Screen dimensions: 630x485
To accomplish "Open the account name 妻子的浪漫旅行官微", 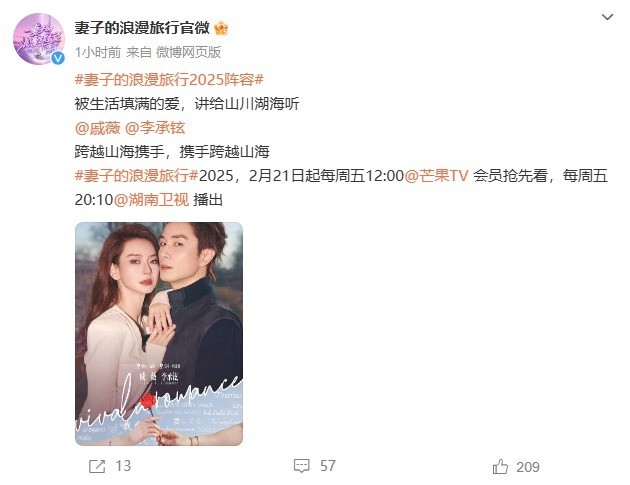I will coord(142,28).
